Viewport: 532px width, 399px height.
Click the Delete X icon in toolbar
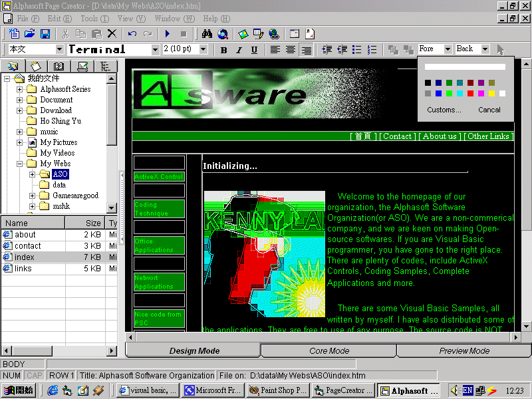pyautogui.click(x=112, y=34)
